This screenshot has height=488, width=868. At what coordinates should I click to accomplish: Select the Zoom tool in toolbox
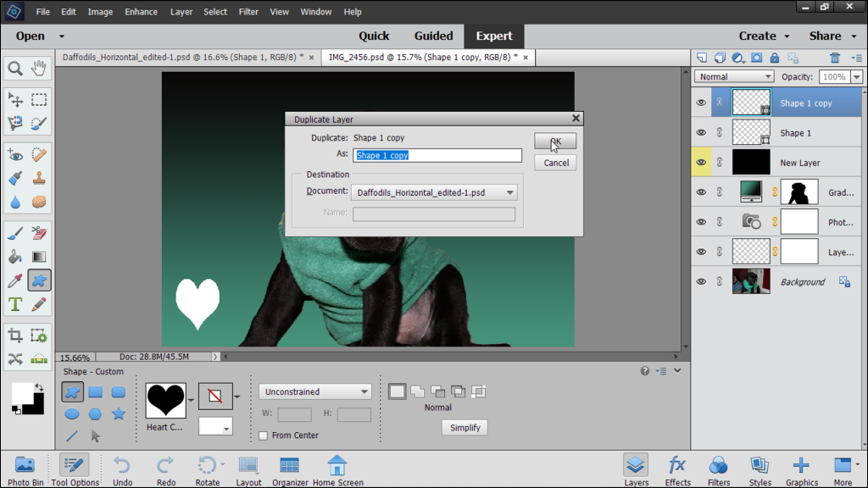pyautogui.click(x=15, y=69)
